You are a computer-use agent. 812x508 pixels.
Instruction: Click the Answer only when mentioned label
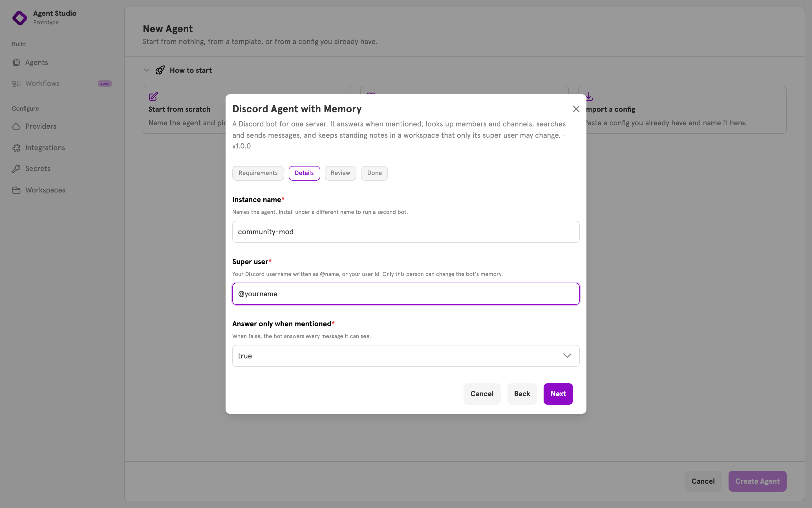point(281,324)
